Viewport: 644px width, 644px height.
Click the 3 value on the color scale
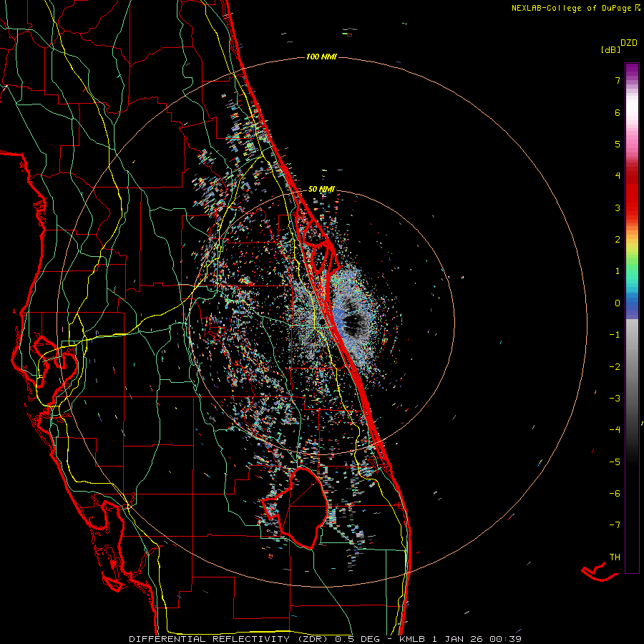[618, 208]
